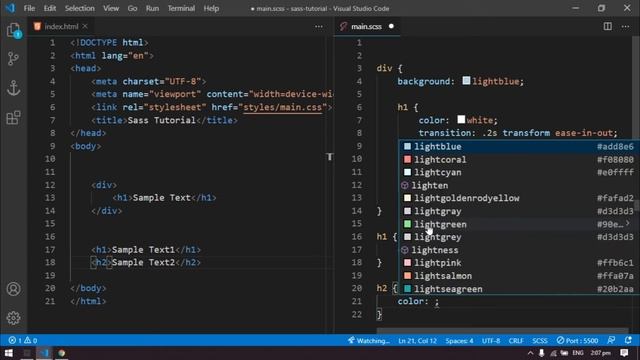Open the Edit menu

[49, 8]
